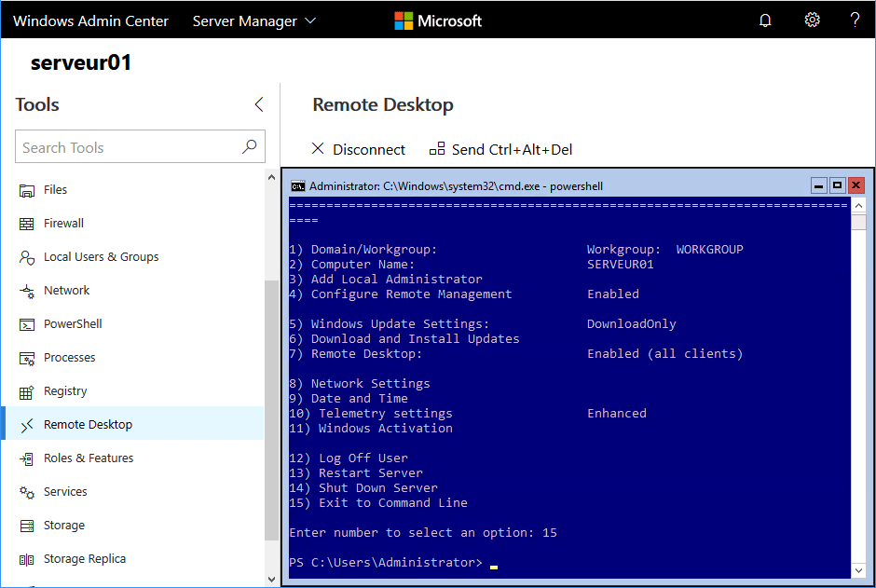876x588 pixels.
Task: Click 'Exit to Command Line' console line
Action: click(x=378, y=503)
